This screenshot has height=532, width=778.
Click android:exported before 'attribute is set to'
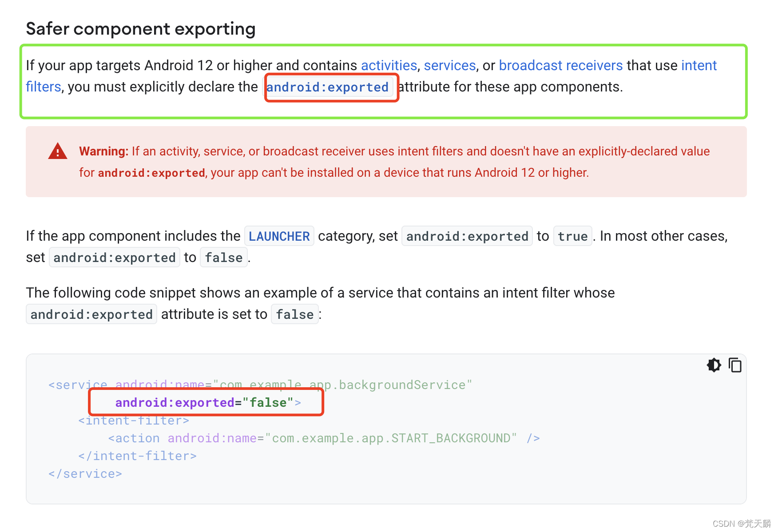91,314
